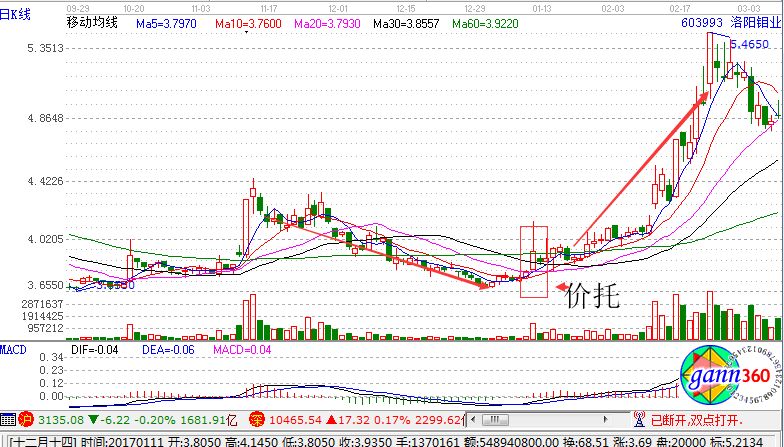Click the red-boxed candlestick above 价托

coord(534,261)
